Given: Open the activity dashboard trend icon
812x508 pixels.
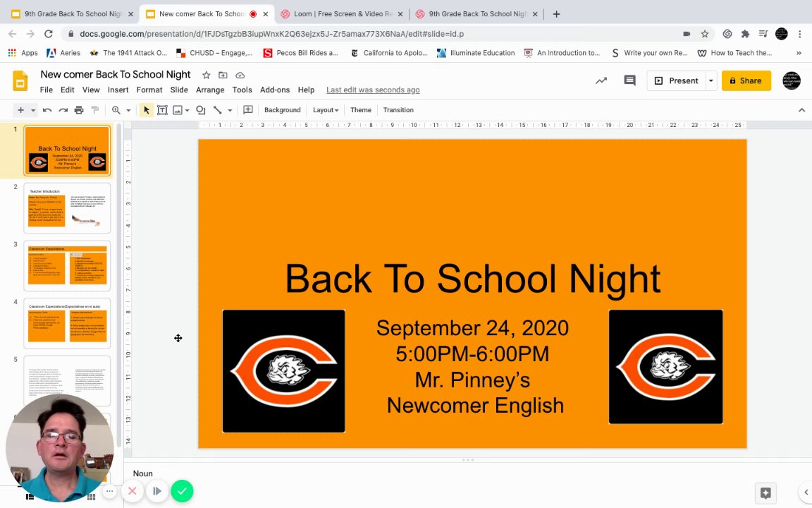Looking at the screenshot, I should click(x=601, y=80).
